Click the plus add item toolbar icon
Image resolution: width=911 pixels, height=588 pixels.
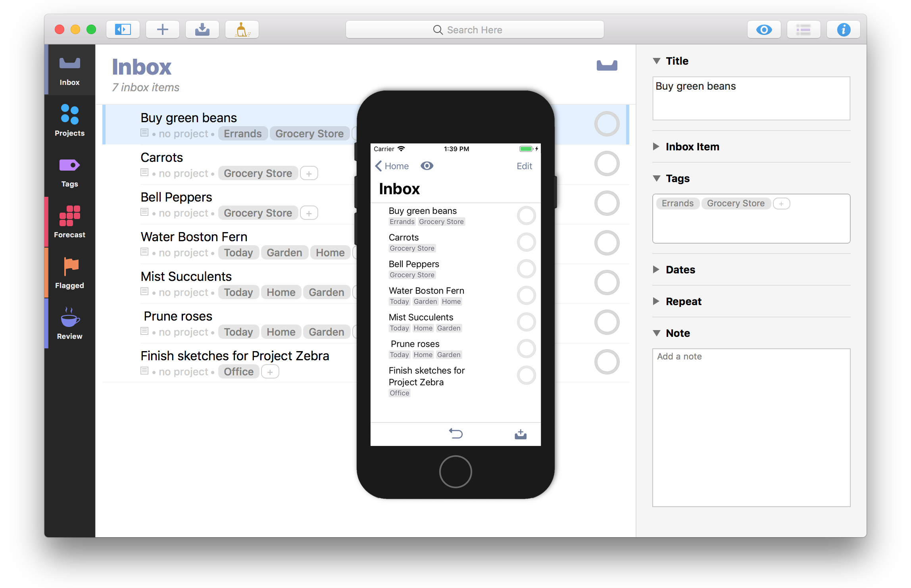click(162, 29)
